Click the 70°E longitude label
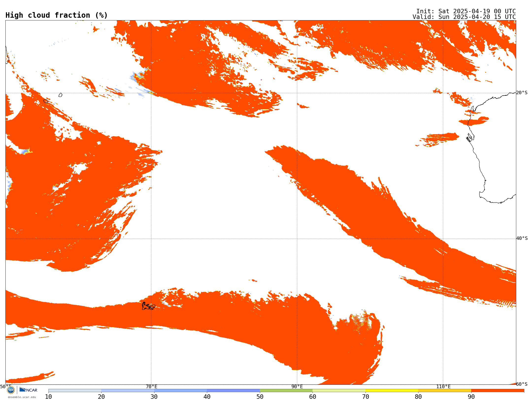Image resolution: width=532 pixels, height=400 pixels. point(151,387)
